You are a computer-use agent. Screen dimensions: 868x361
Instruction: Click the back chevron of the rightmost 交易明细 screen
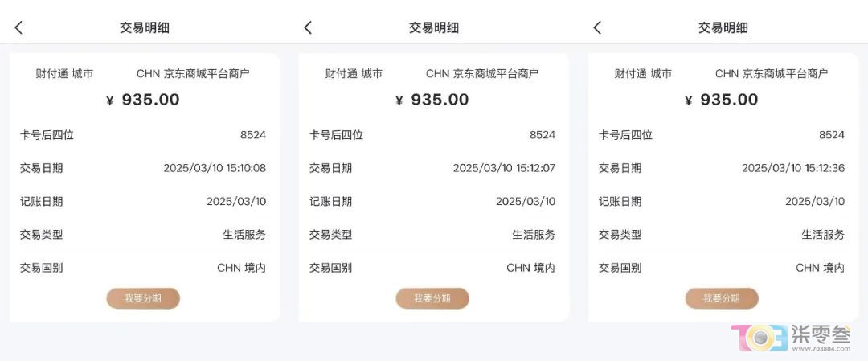tap(597, 27)
